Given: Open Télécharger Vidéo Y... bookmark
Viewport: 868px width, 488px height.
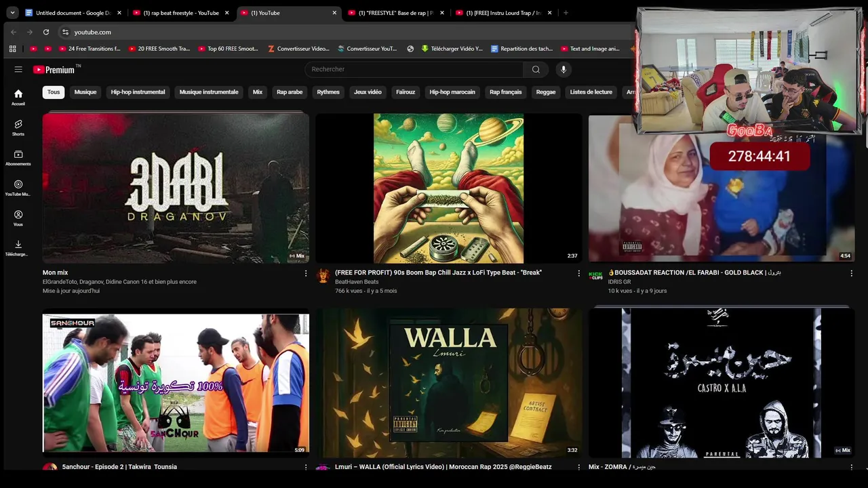Looking at the screenshot, I should click(x=452, y=49).
